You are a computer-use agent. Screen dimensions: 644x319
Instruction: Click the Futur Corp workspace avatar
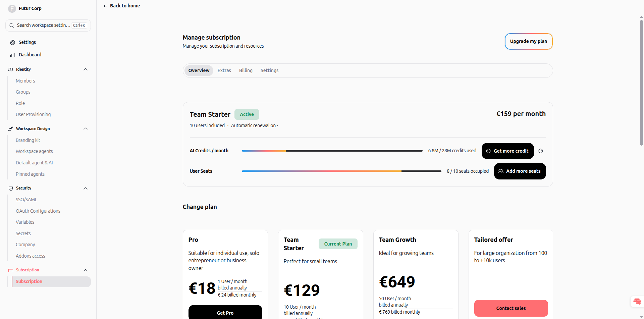pyautogui.click(x=12, y=8)
